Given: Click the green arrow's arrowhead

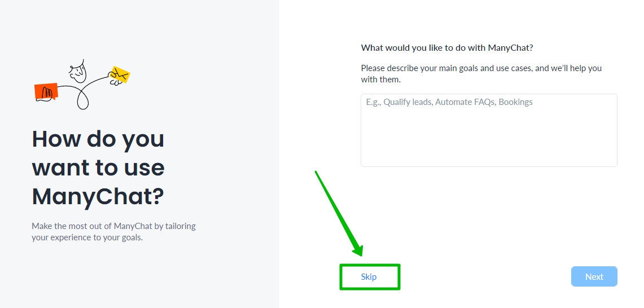Looking at the screenshot, I should pos(357,247).
